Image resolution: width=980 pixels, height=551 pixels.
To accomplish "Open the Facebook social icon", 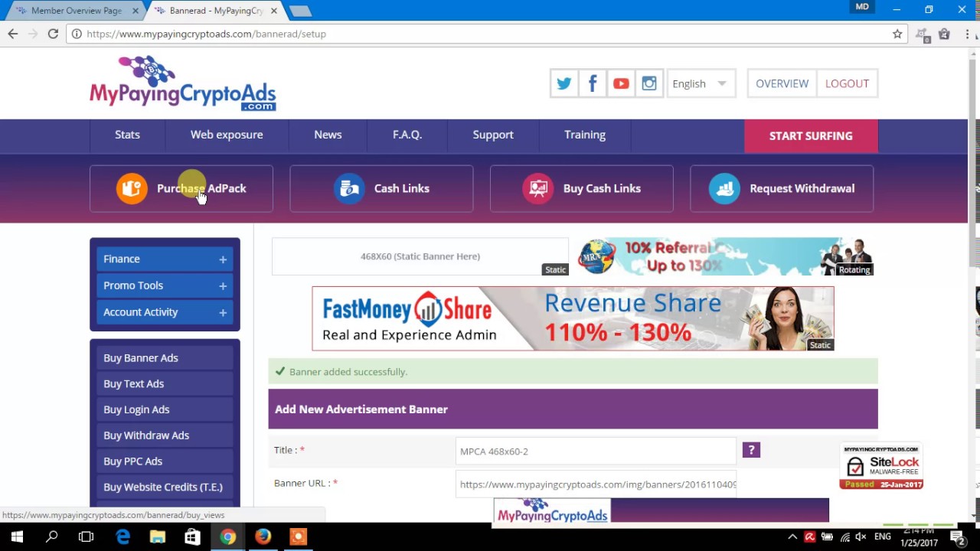I will point(593,83).
